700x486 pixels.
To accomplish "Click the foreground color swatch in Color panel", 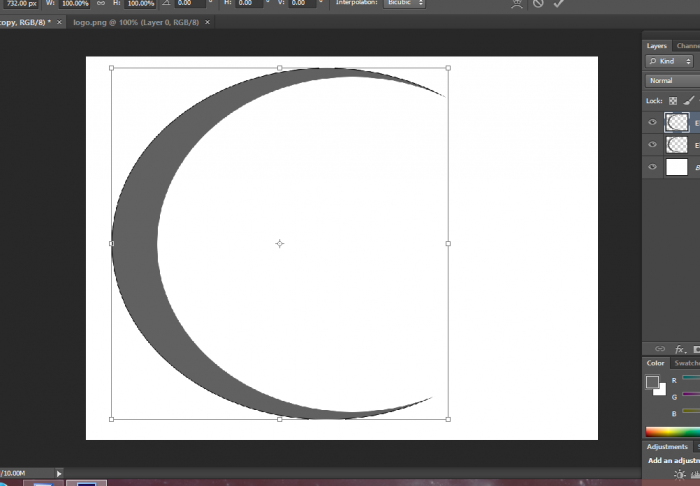I will [x=652, y=382].
